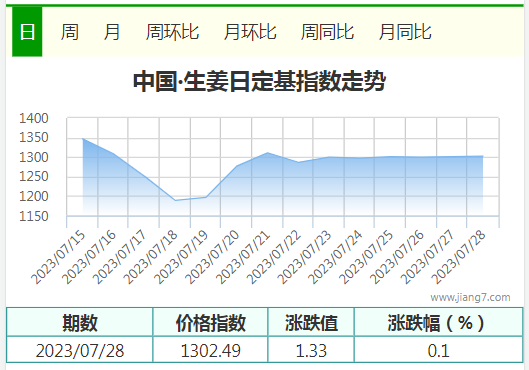Click the 2023/07/21 x-axis date label
The height and width of the screenshot is (370, 529).
[x=243, y=258]
